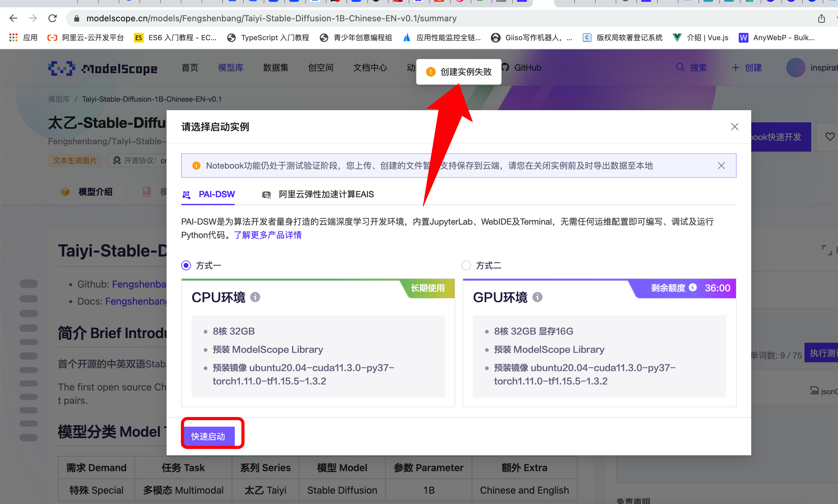
Task: Click the browser address bar URL
Action: point(271,18)
